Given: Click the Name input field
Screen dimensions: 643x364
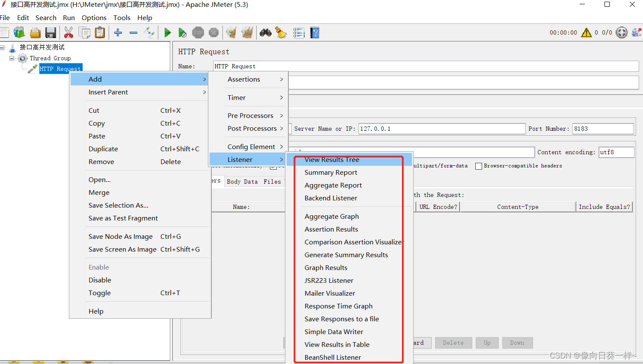Looking at the screenshot, I should 426,66.
